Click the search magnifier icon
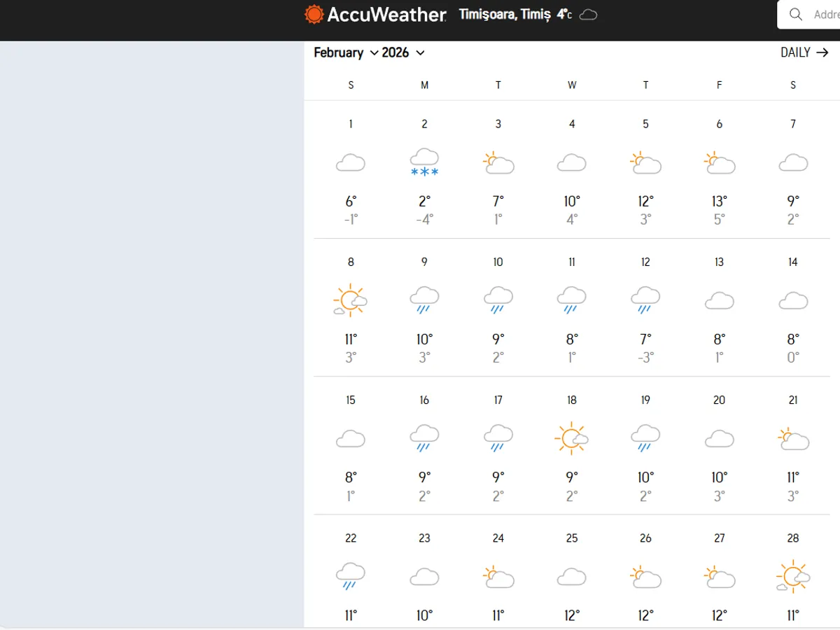Viewport: 840px width, 630px height. [x=796, y=14]
